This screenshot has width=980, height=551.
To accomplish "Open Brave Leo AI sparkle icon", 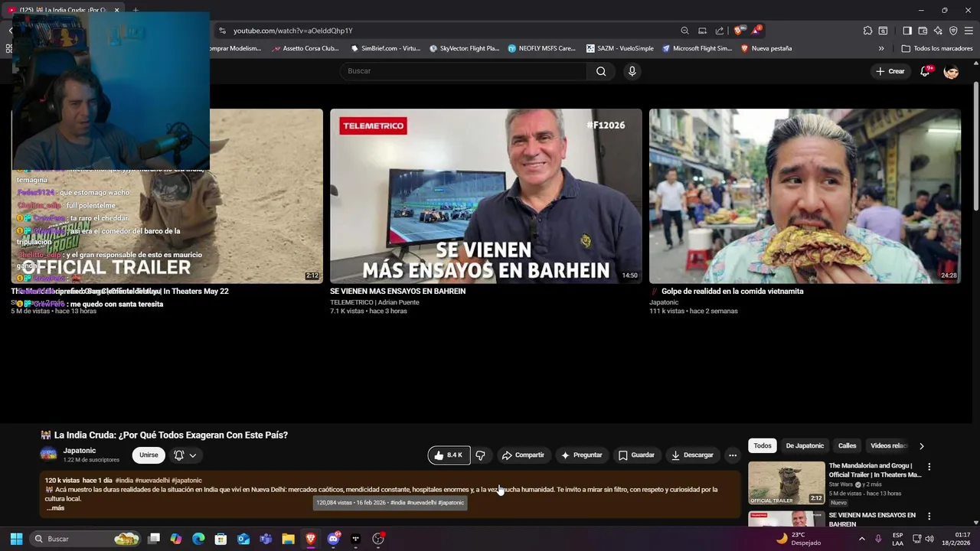I will click(x=938, y=31).
